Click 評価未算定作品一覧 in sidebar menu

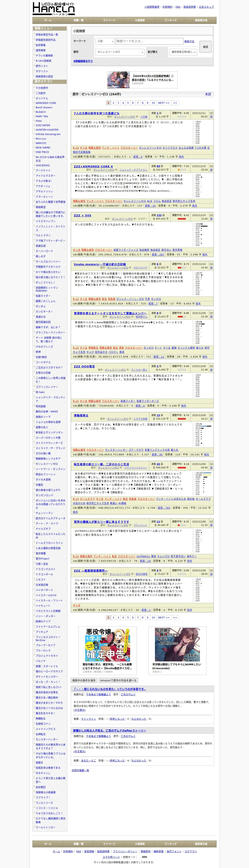47,35
